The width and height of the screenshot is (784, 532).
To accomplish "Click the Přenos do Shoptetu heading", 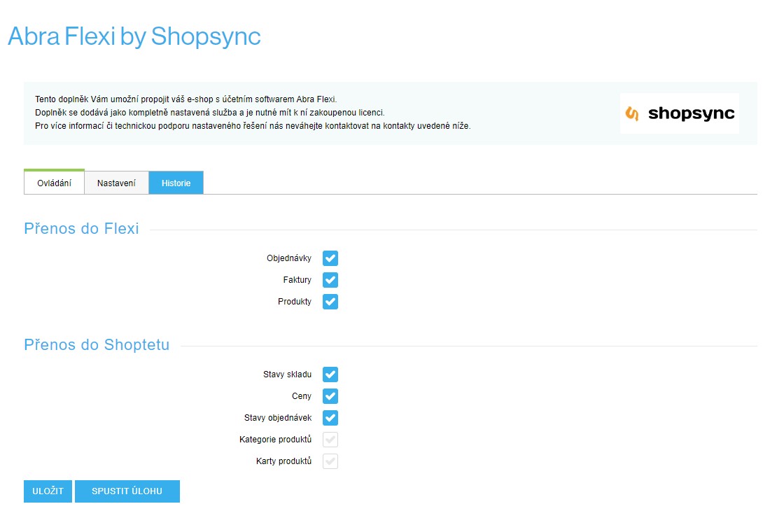I will 97,344.
